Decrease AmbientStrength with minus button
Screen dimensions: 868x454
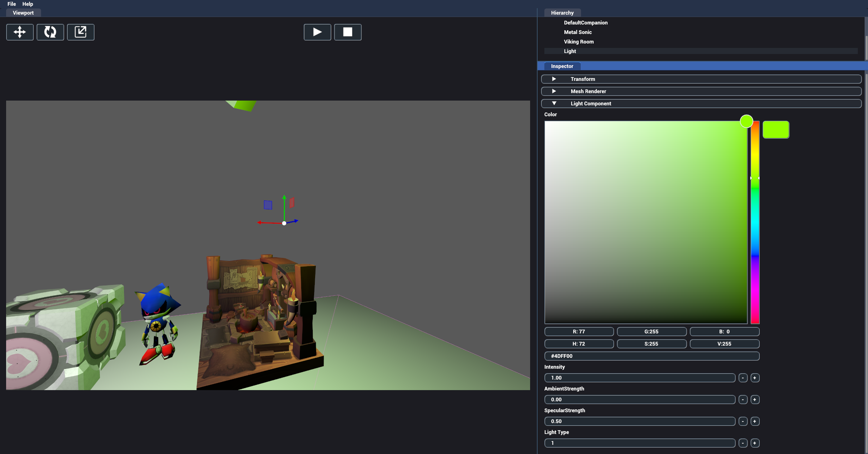[x=743, y=400]
